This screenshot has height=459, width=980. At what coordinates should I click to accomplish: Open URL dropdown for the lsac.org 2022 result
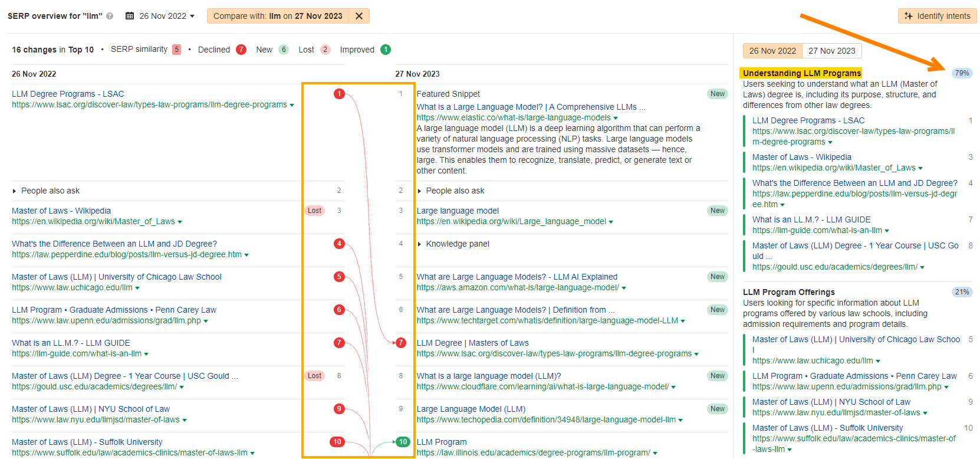click(x=292, y=105)
